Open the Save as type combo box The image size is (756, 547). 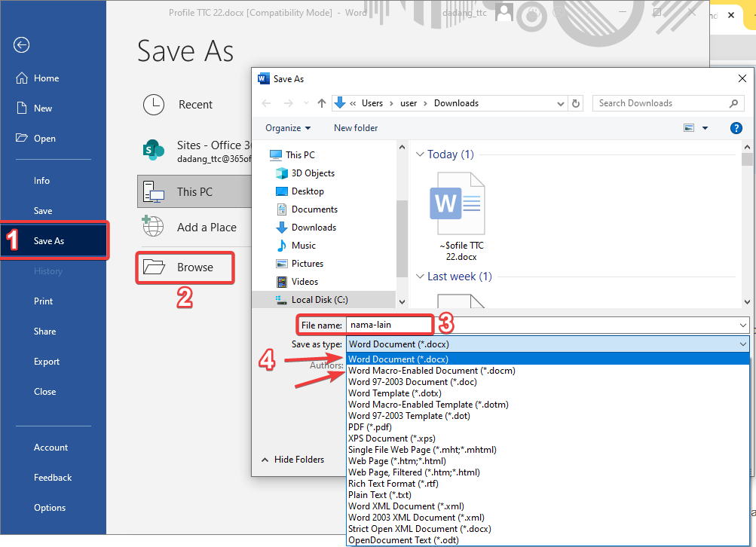coord(548,344)
